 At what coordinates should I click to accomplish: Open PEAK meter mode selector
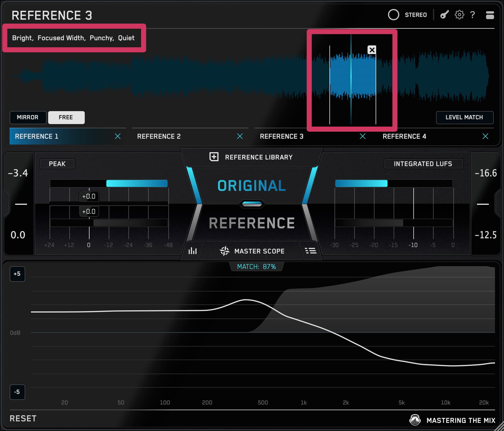coord(57,164)
